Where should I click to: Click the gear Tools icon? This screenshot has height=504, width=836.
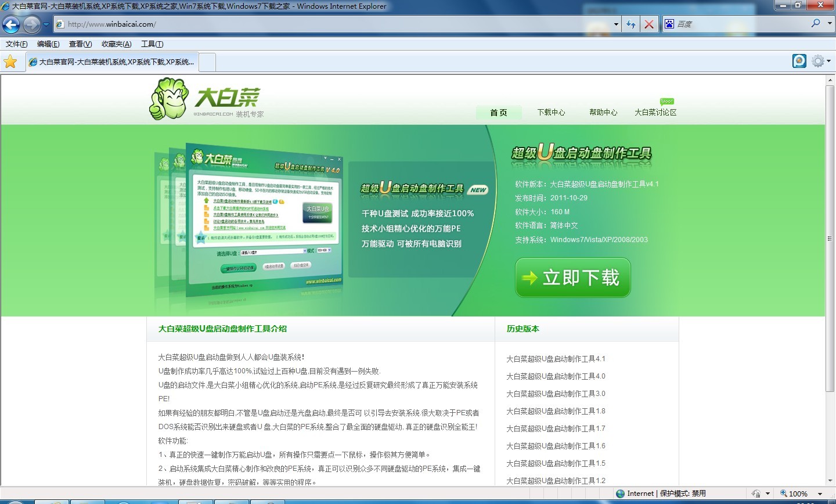(817, 61)
